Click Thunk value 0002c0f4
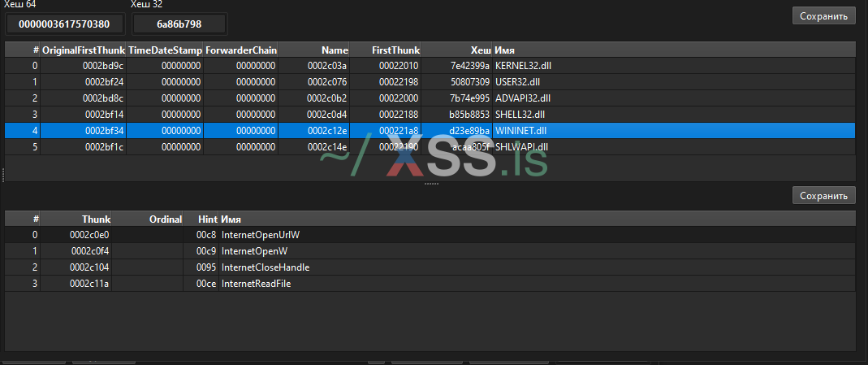Viewport: 868px width, 365px height. click(89, 251)
